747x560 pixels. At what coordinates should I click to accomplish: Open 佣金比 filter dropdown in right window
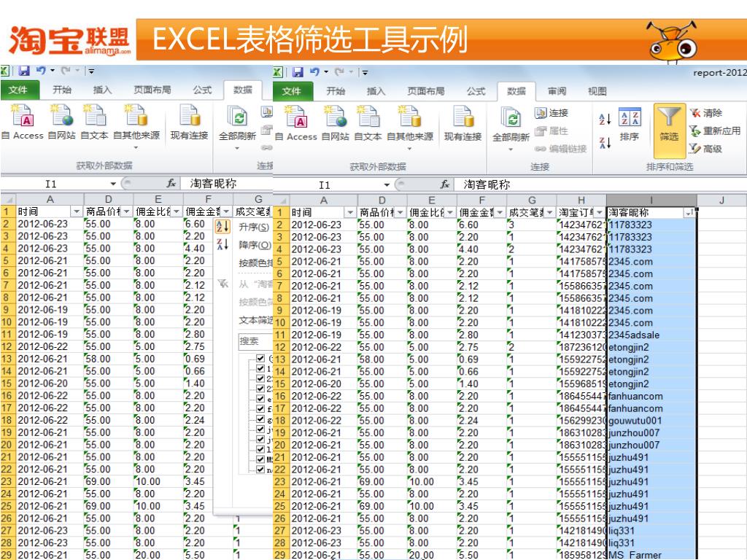(x=449, y=212)
